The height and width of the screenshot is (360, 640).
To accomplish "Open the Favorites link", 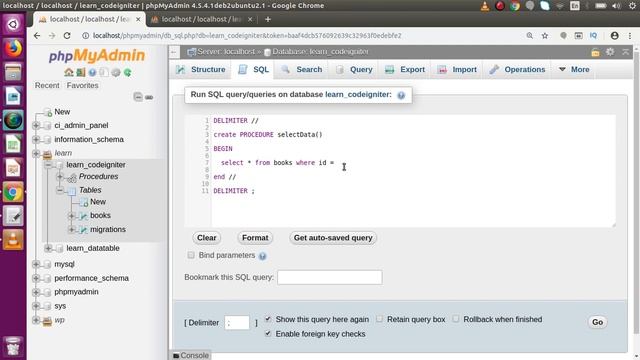I will click(82, 85).
